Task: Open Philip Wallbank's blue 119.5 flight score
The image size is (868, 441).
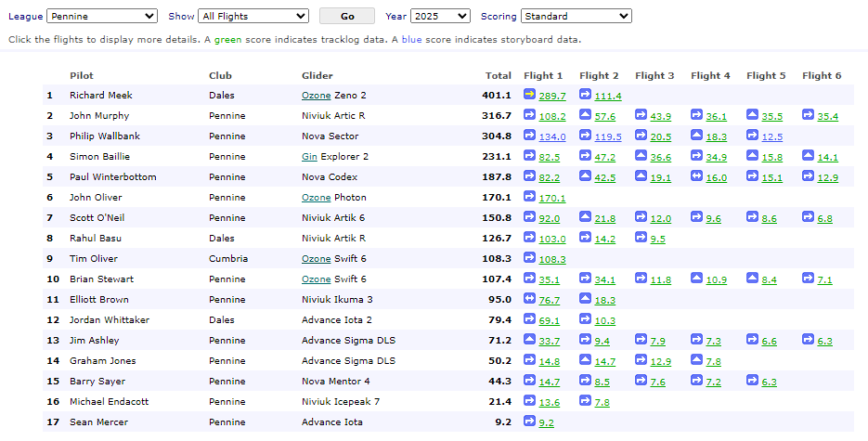Action: coord(608,137)
